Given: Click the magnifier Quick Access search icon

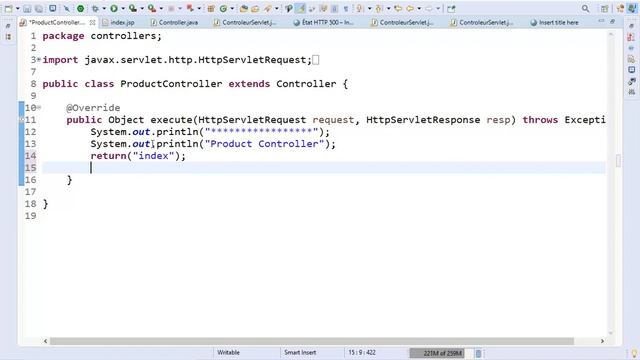Looking at the screenshot, I should tap(585, 9).
